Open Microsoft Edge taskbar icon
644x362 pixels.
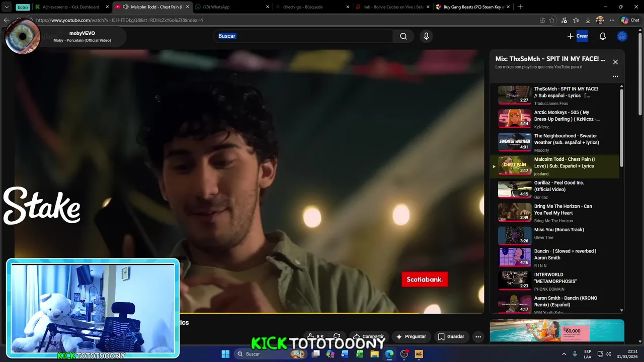(389, 354)
